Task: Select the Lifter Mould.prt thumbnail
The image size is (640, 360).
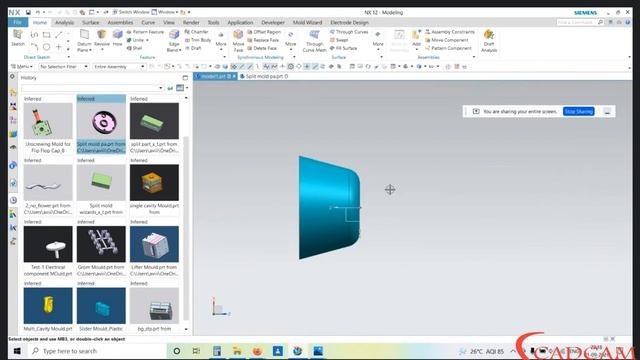Action: tap(154, 244)
